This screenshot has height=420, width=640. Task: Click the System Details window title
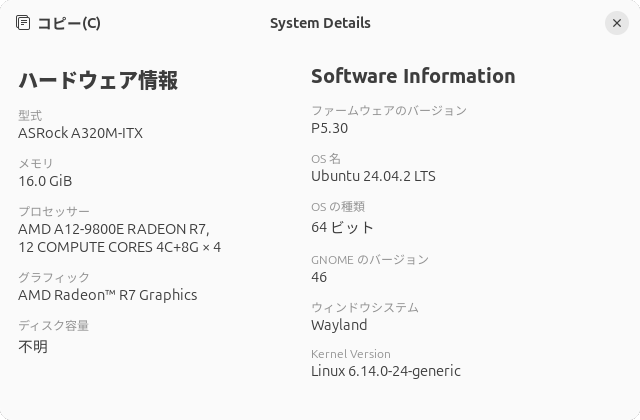[320, 23]
